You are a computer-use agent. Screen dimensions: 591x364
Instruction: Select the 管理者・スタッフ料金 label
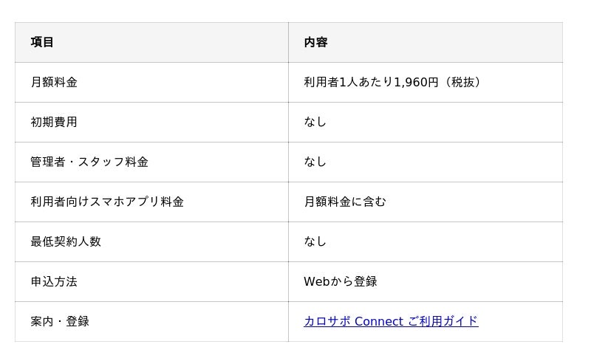[89, 162]
